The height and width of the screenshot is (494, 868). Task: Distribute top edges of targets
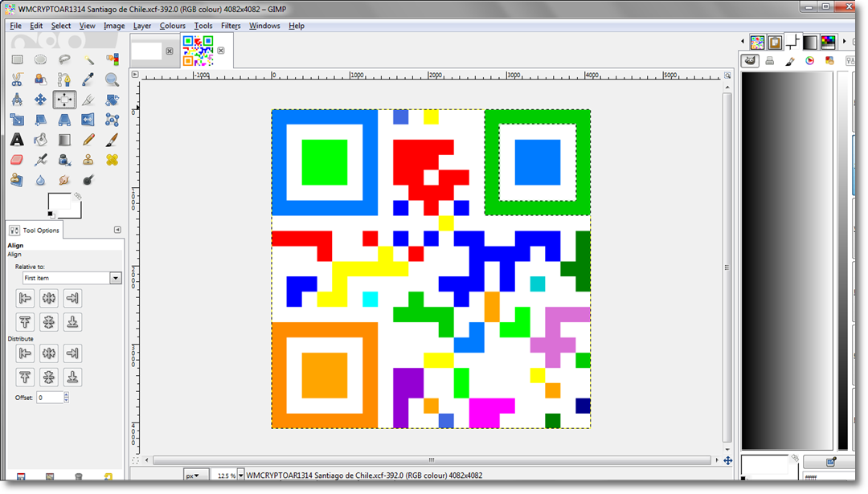(x=25, y=378)
